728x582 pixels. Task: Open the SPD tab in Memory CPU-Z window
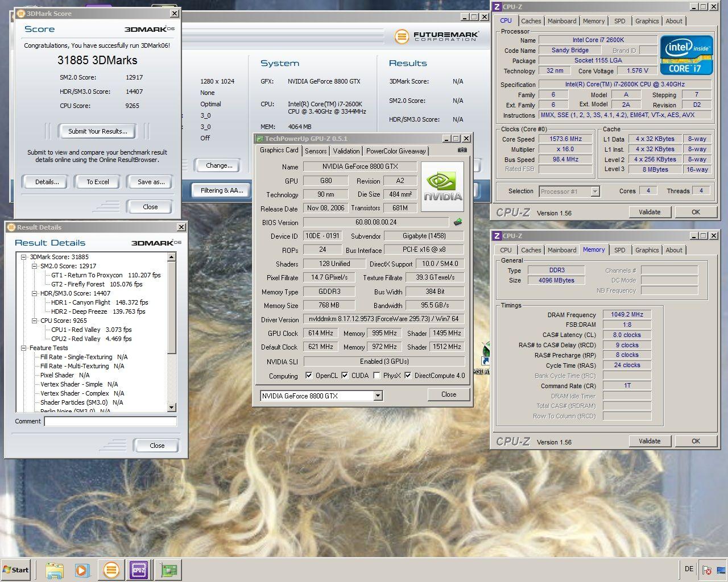tap(620, 250)
